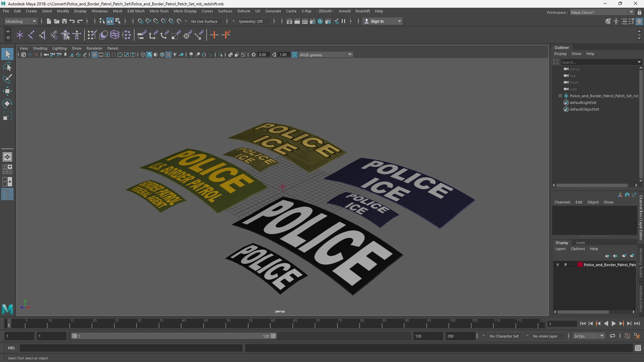Screen dimensions: 644x362
Task: Open the Modeling Toolkit side tab
Action: (x=641, y=263)
